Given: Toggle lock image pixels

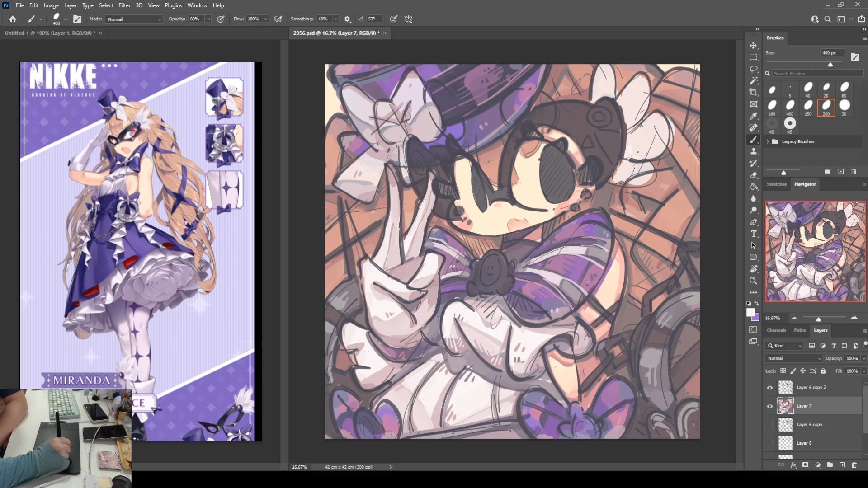Looking at the screenshot, I should (793, 371).
